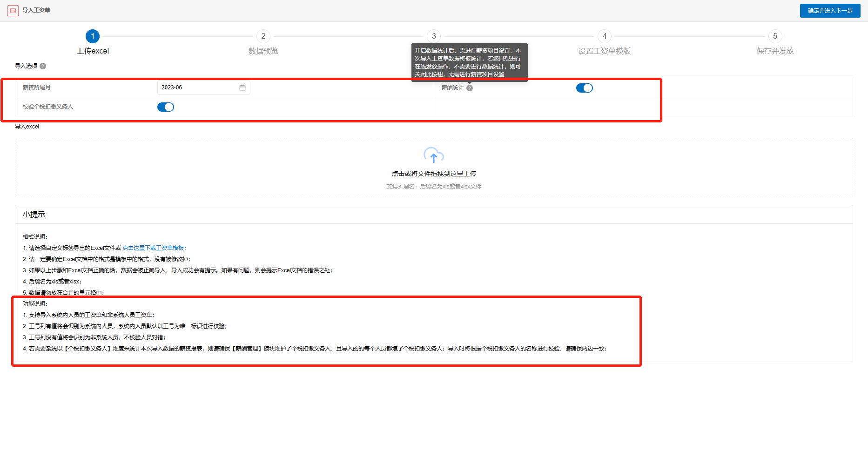Click the 格式说明 heading text
Screen dimensions: 868x451
(x=35, y=237)
